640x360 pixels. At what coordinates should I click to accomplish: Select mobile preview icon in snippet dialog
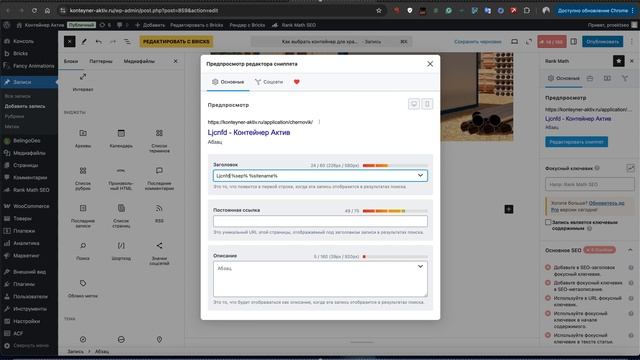click(427, 104)
